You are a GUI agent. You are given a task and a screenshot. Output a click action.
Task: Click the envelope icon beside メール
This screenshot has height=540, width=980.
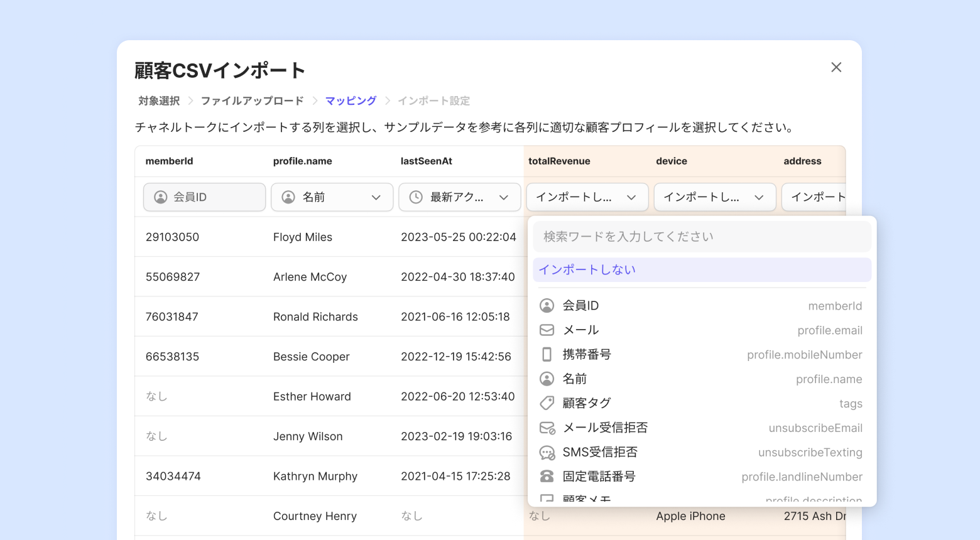(x=547, y=330)
